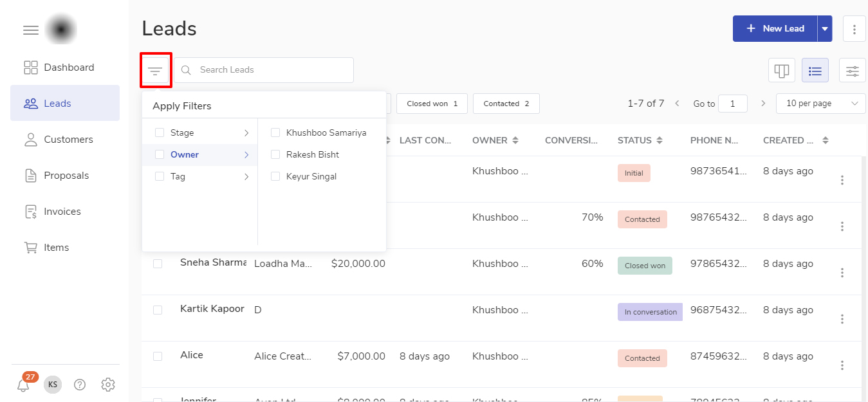The width and height of the screenshot is (868, 402).
Task: Collapse sidebar with hamburger menu icon
Action: click(30, 30)
